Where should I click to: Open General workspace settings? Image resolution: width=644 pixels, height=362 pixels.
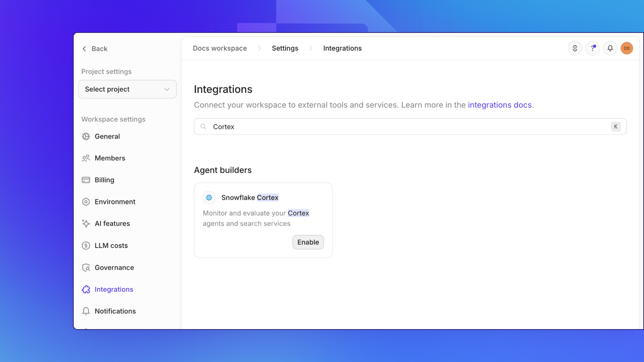(x=107, y=137)
